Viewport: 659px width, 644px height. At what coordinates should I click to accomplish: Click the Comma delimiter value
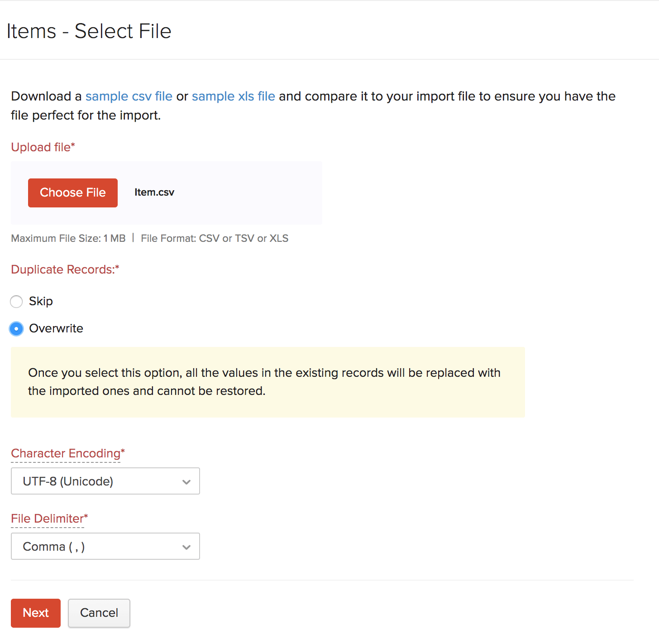point(54,546)
